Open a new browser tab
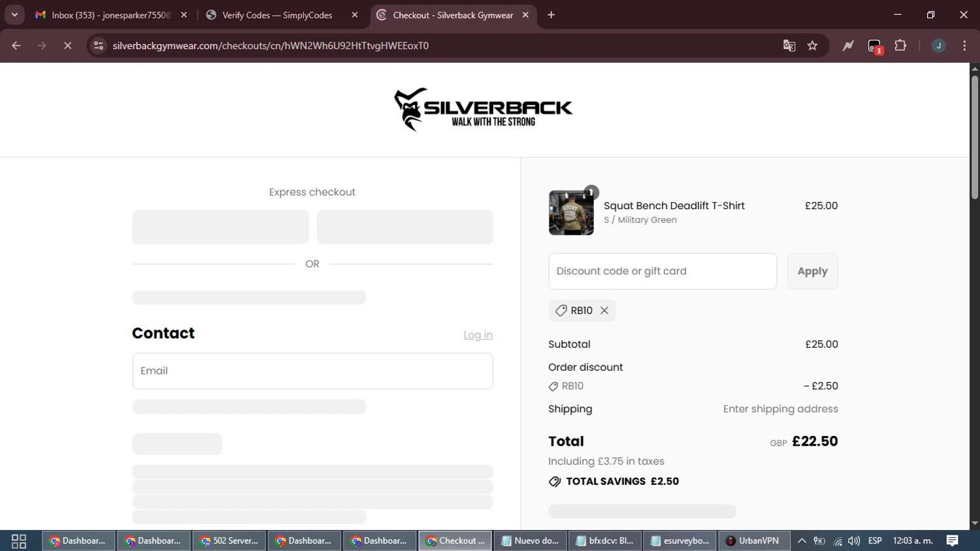 551,15
